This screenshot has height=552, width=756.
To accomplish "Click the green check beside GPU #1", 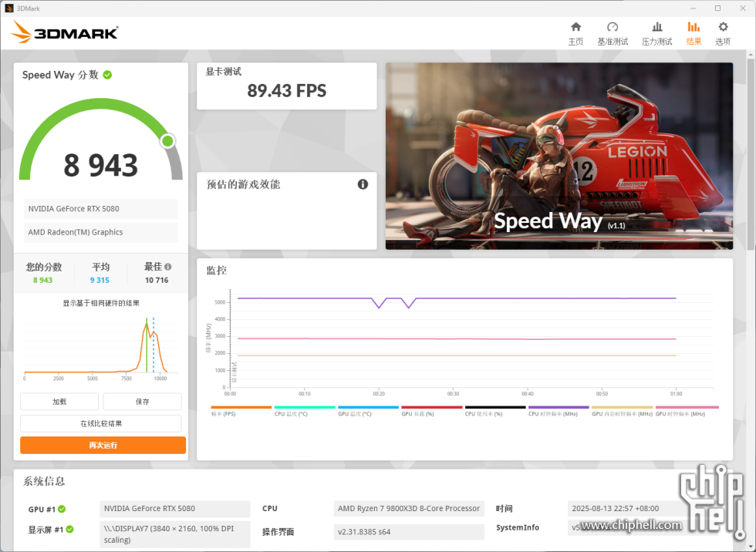I will click(62, 509).
